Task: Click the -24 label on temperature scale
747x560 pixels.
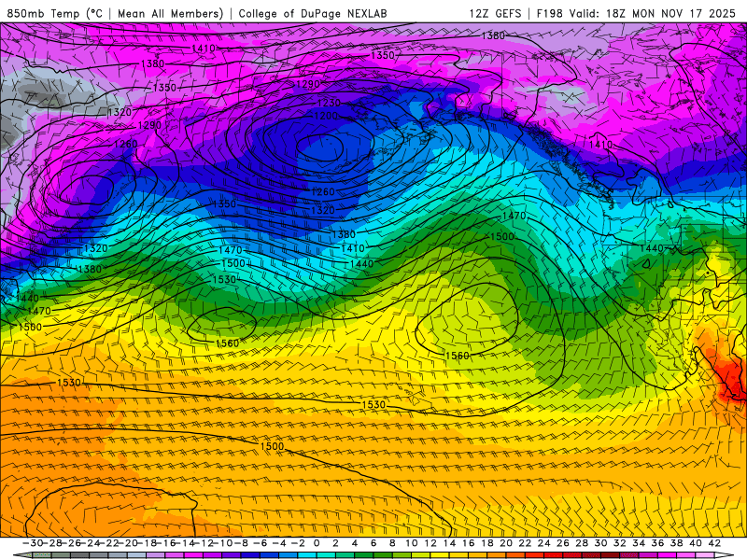Action: (91, 543)
